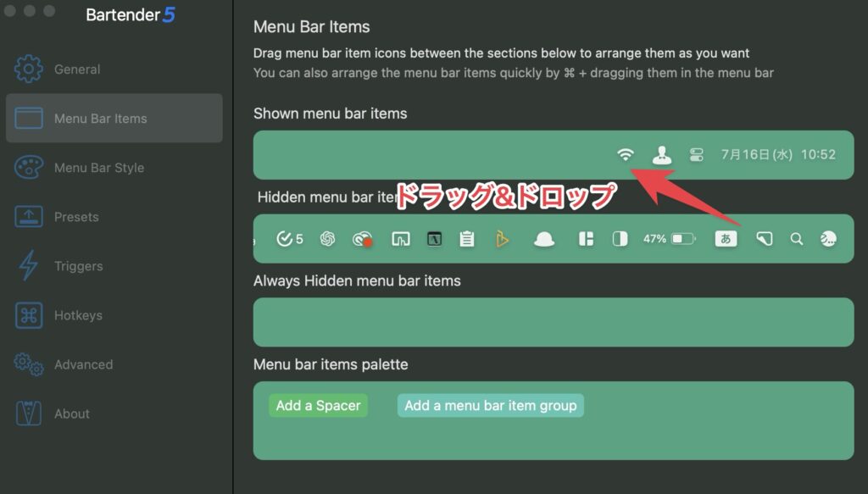Image resolution: width=868 pixels, height=494 pixels.
Task: Click the Always Hidden menu bar items area
Action: coord(554,323)
